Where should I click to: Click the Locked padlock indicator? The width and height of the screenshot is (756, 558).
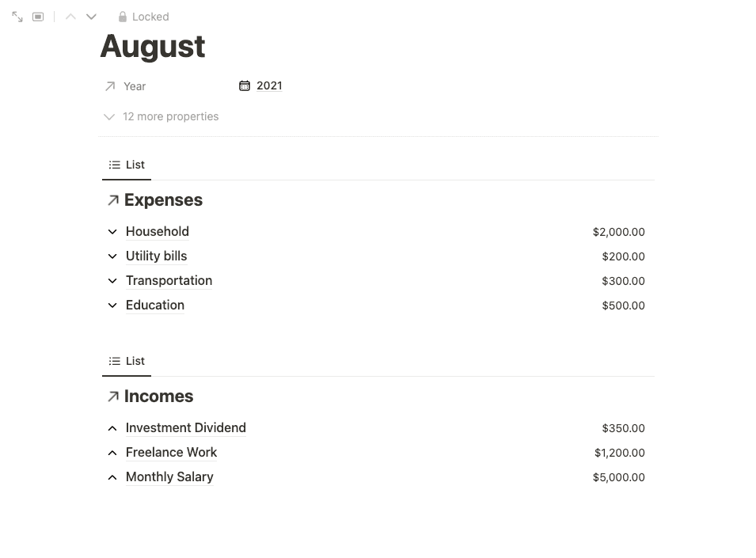143,17
